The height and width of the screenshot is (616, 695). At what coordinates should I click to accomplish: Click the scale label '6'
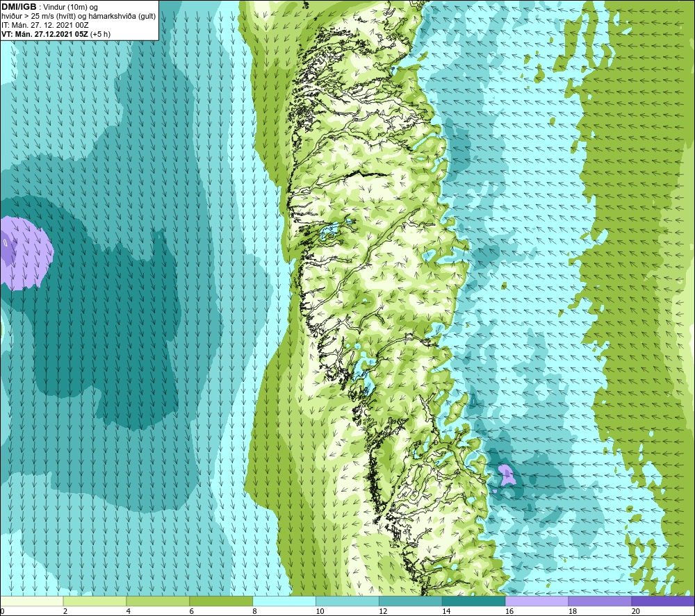(x=192, y=611)
